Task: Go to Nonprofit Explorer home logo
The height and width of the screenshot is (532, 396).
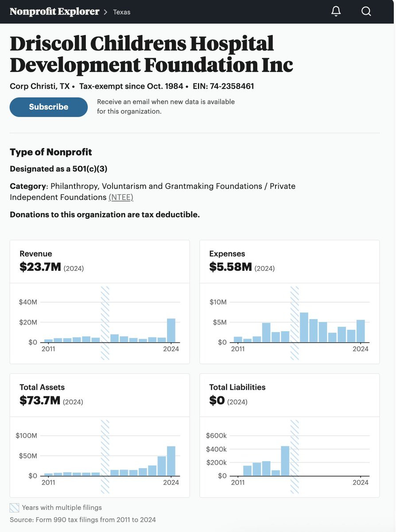Action: [54, 12]
